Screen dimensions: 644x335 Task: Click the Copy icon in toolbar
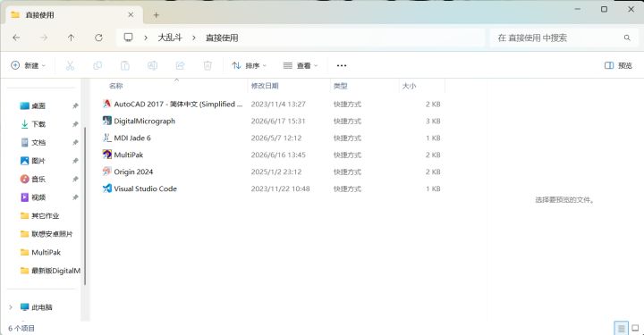click(x=97, y=65)
